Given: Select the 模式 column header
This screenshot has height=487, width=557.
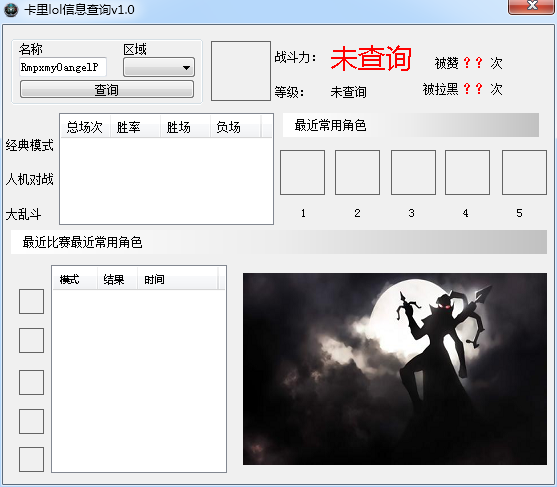Looking at the screenshot, I should (x=75, y=279).
